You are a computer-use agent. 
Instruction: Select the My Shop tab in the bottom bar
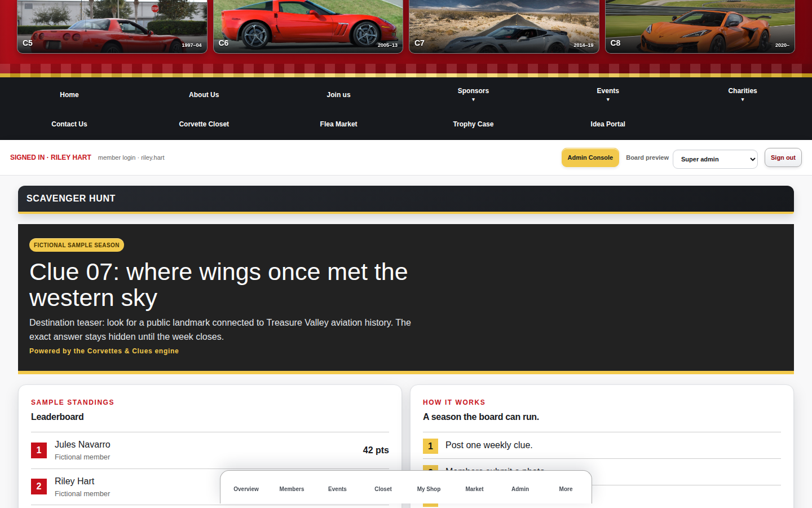pos(429,489)
